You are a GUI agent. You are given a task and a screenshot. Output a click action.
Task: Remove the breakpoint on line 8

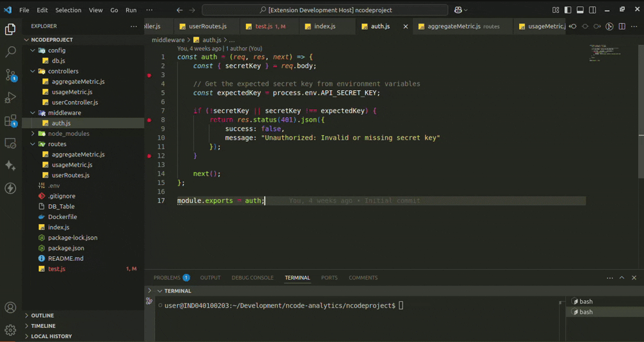pos(149,120)
